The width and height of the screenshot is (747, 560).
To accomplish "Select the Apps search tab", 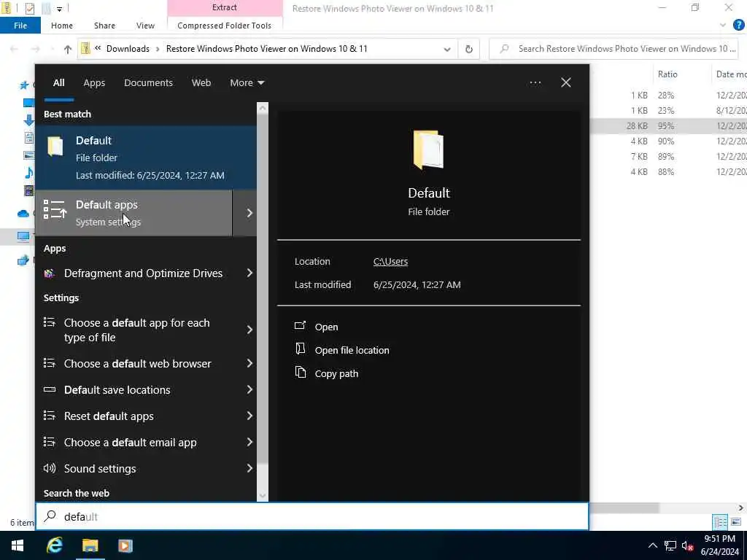I will (x=94, y=83).
